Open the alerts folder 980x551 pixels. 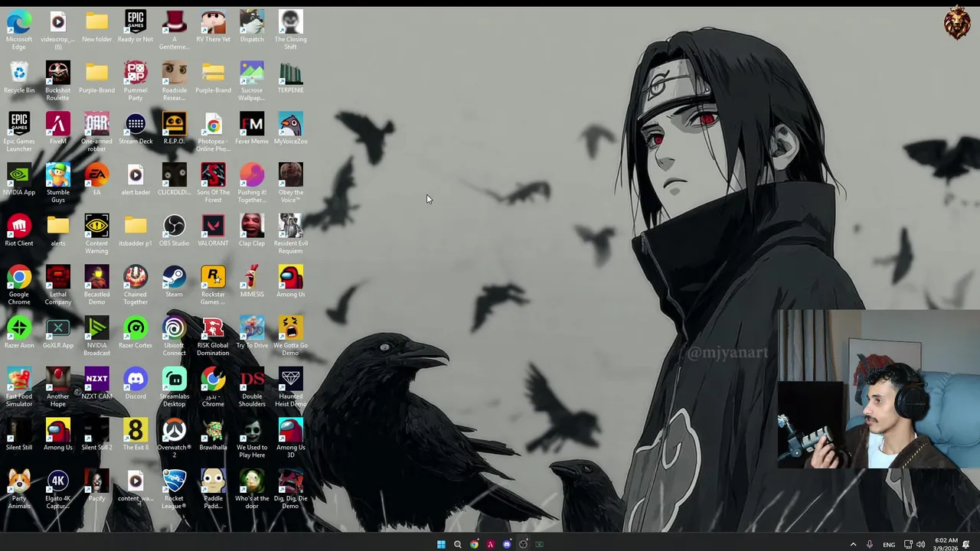click(x=58, y=230)
